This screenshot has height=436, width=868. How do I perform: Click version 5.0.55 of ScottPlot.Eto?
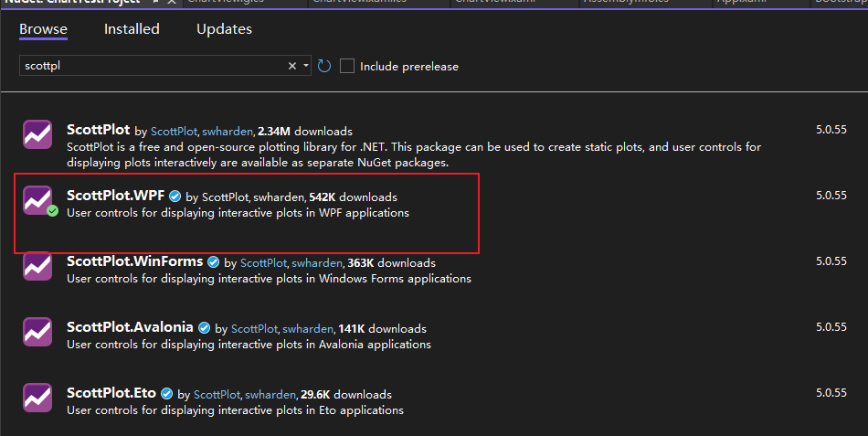click(x=831, y=393)
